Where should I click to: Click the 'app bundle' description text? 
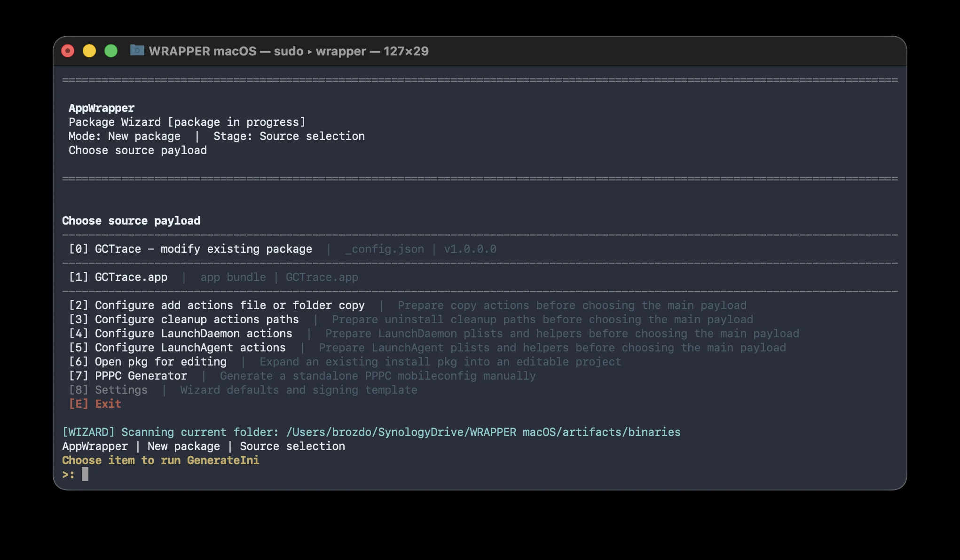point(233,277)
